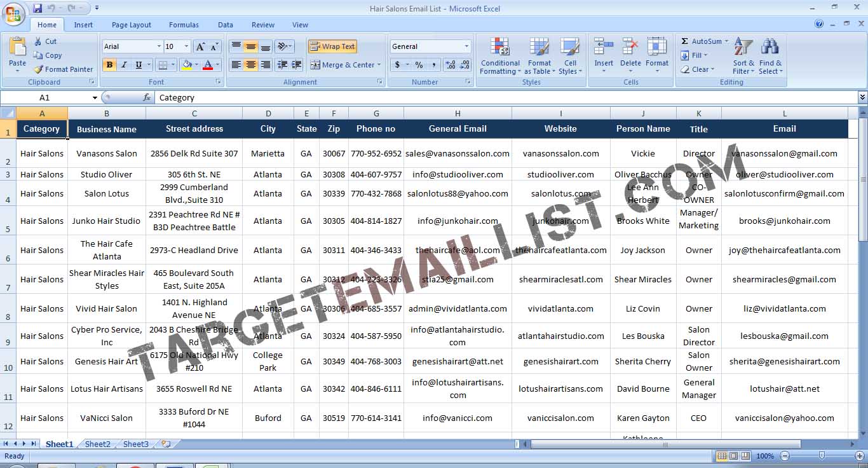Click Insert cells icon
This screenshot has height=468, width=868.
(604, 48)
